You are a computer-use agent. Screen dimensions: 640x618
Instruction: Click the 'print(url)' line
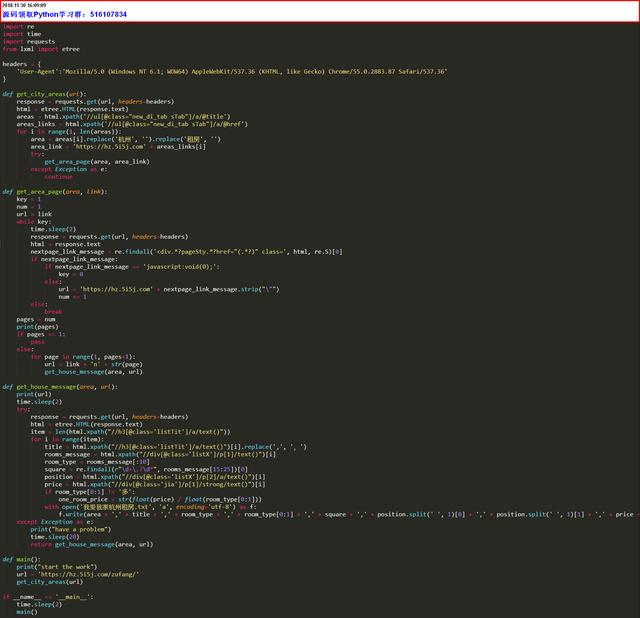(34, 394)
